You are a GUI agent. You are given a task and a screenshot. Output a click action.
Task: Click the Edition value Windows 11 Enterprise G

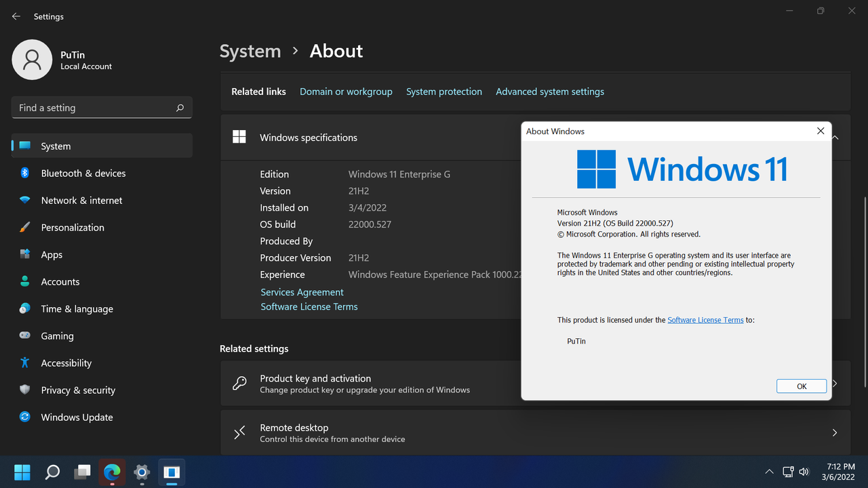[399, 174]
